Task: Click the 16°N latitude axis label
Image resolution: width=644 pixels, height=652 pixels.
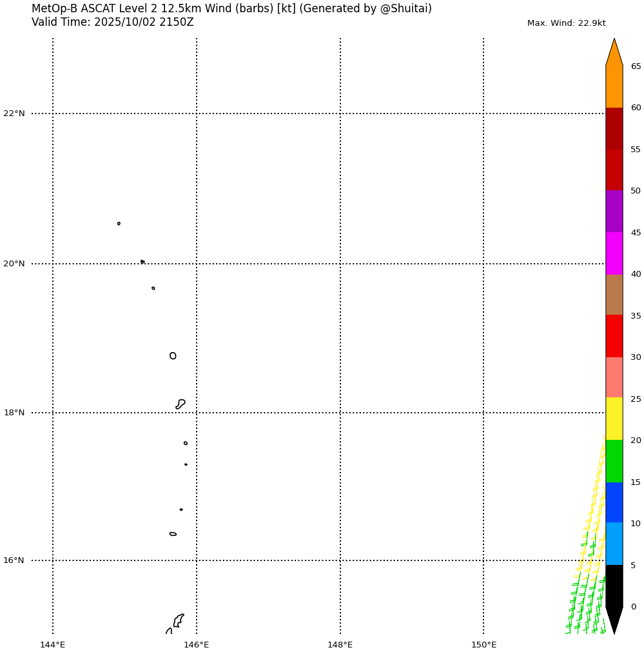Action: tap(14, 560)
